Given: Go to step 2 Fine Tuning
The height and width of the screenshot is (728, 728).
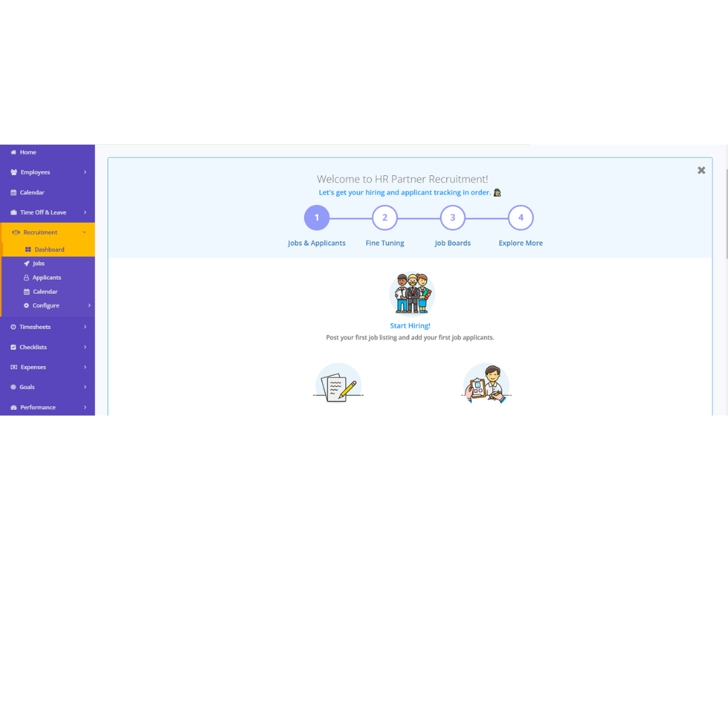Looking at the screenshot, I should point(385,218).
